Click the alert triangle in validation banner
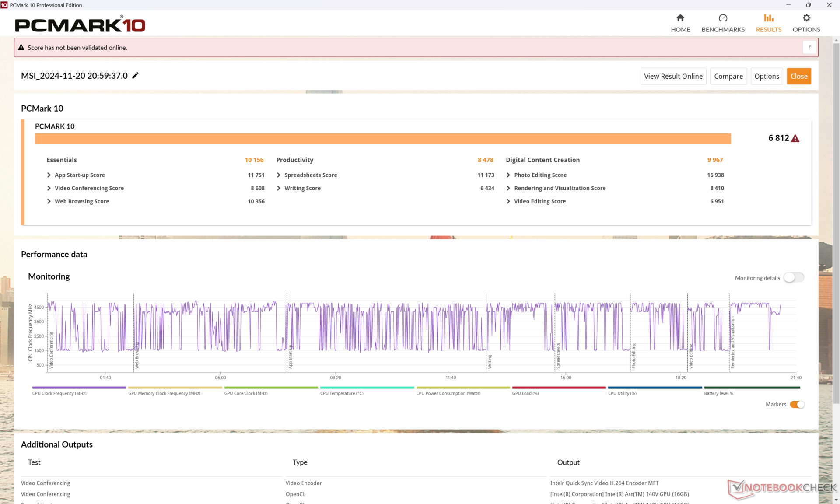 point(21,48)
